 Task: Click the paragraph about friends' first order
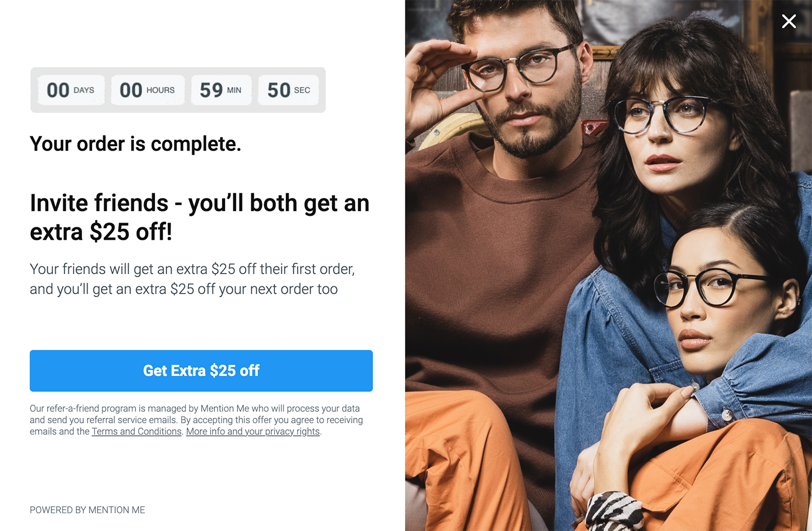coord(192,279)
